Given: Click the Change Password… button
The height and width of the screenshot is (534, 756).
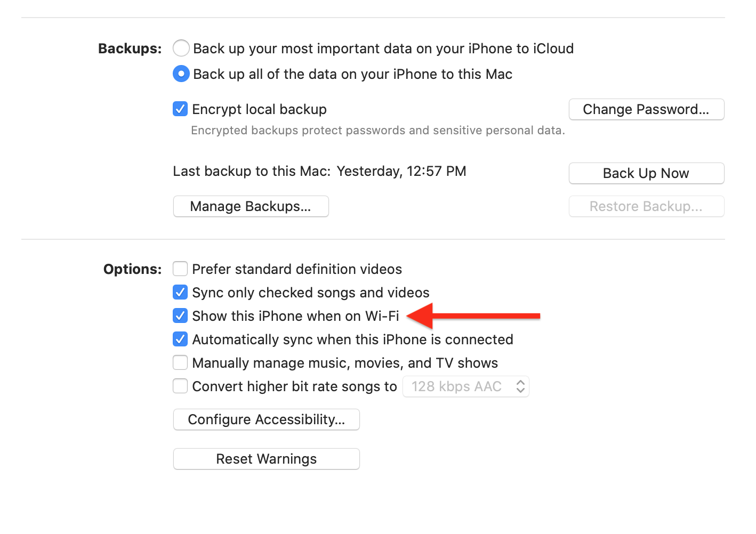Looking at the screenshot, I should tap(646, 109).
